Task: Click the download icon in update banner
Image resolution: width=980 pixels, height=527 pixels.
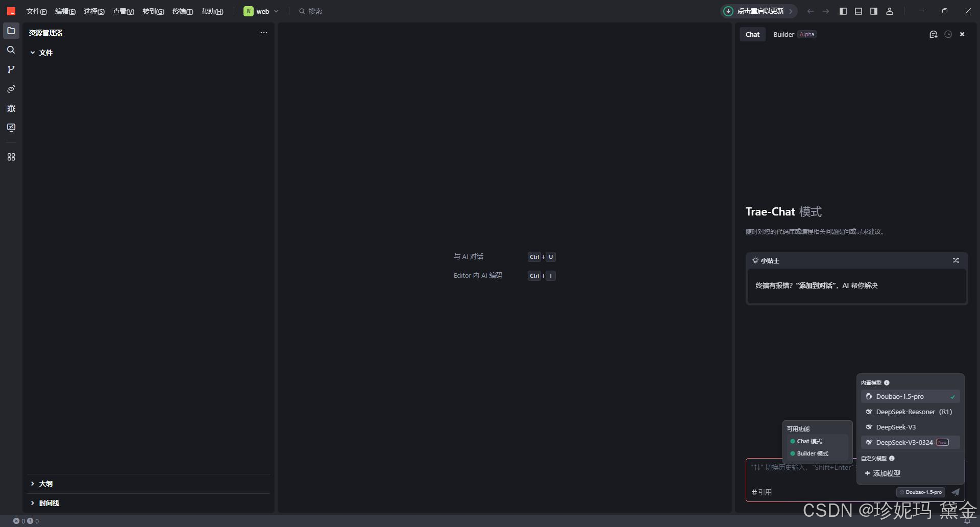Action: tap(728, 11)
